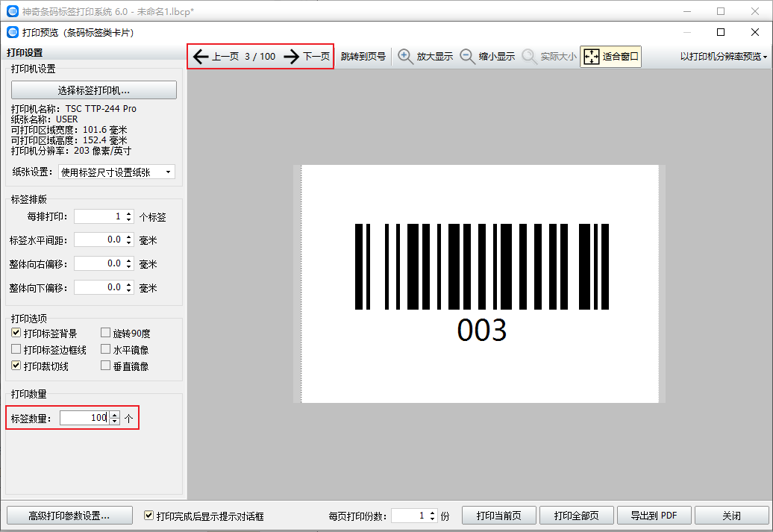The height and width of the screenshot is (532, 773).
Task: Click the zoom-out magnifier icon
Action: [x=467, y=57]
